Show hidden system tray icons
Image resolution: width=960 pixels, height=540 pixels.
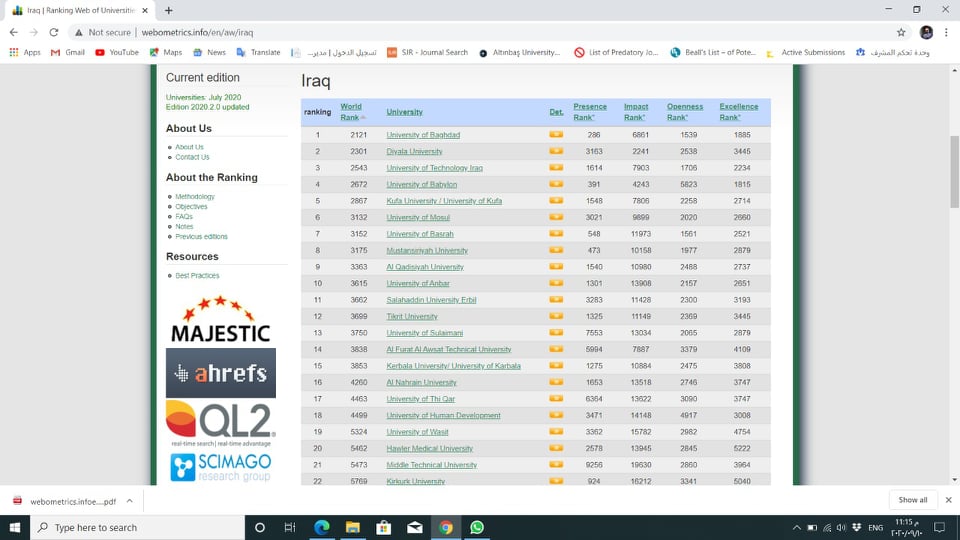(x=797, y=527)
